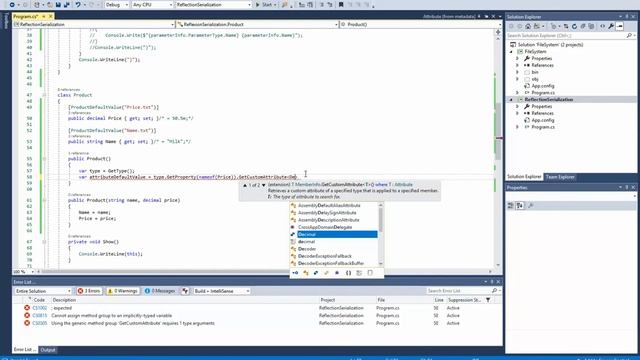Toggle the classes filter in IntelliSense
640x360 pixels.
[306, 273]
